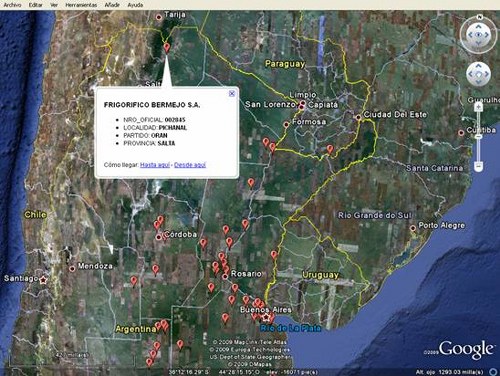This screenshot has width=500, height=376.
Task: Click the Desde aquí directions link
Action: tap(190, 165)
